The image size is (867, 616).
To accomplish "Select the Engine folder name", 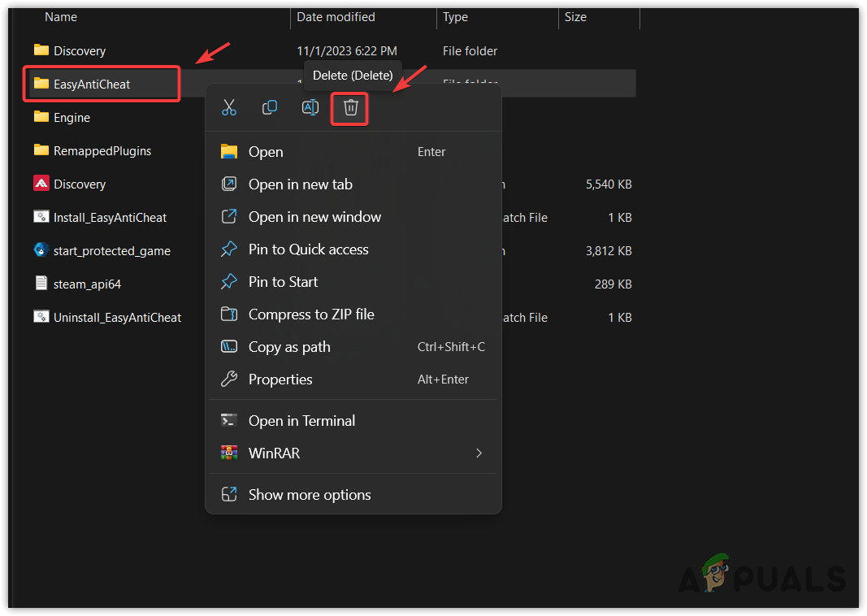I will tap(72, 118).
